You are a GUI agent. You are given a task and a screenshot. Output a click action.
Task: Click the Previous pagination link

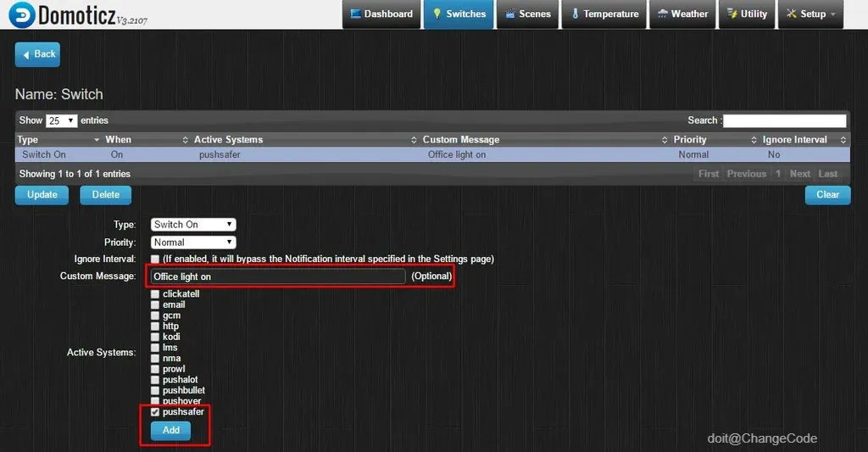[747, 174]
